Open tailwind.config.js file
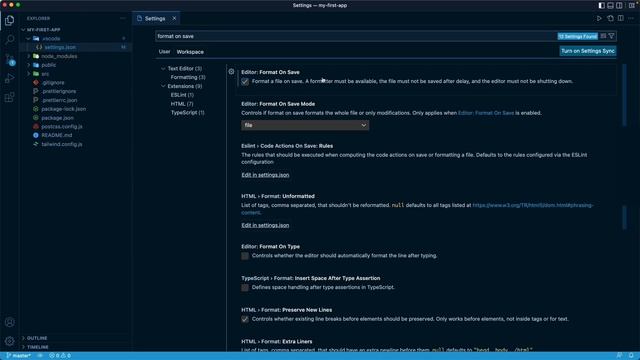This screenshot has width=640, height=360. [62, 144]
